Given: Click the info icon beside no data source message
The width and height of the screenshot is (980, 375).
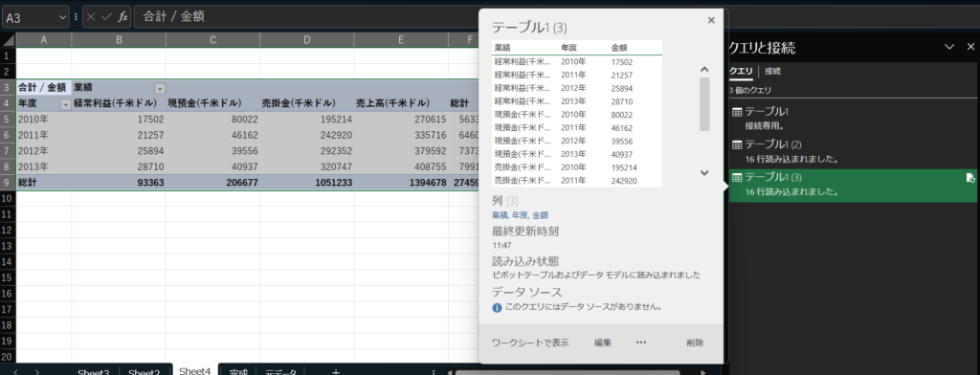Looking at the screenshot, I should (497, 307).
